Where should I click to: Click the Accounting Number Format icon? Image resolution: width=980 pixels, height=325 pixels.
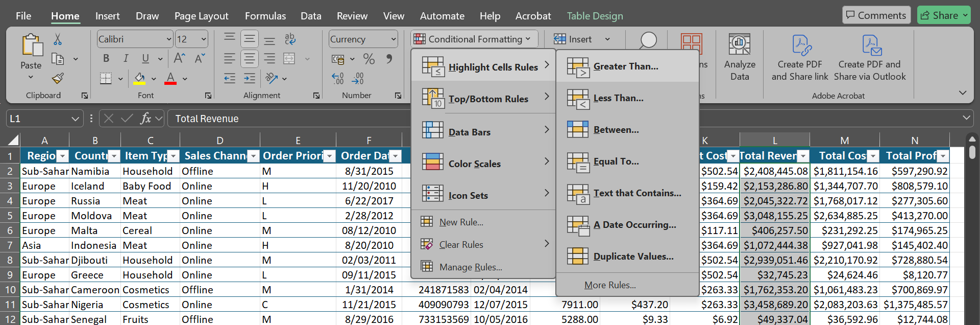[337, 59]
